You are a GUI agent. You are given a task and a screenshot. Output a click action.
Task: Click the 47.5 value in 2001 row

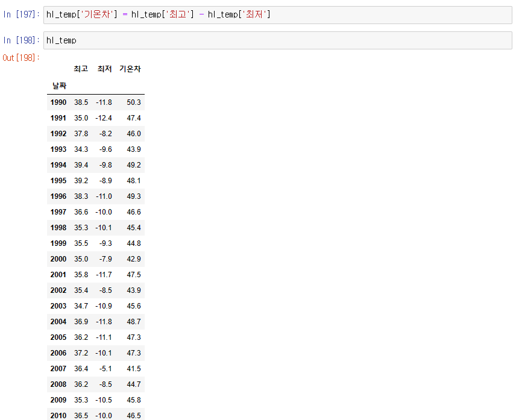click(x=134, y=275)
